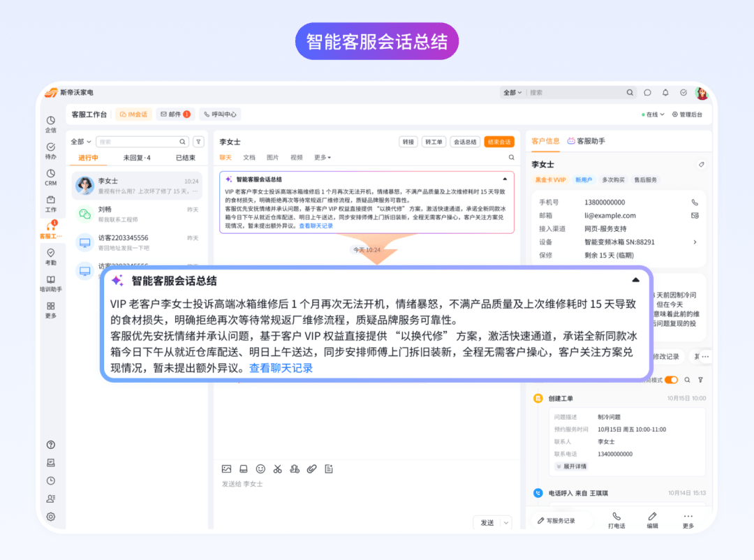This screenshot has height=560, width=754.
Task: Expand work order details via 展开详情
Action: (x=571, y=466)
